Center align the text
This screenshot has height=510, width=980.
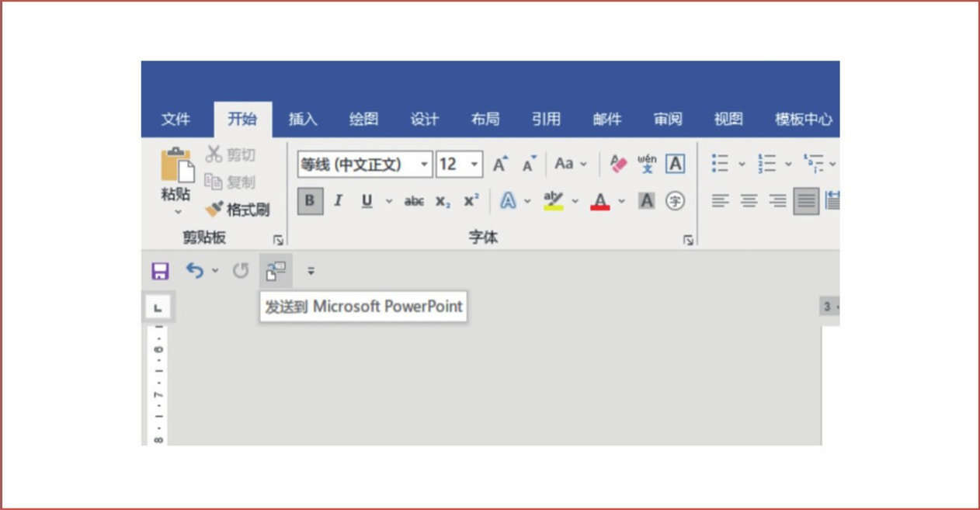[749, 201]
